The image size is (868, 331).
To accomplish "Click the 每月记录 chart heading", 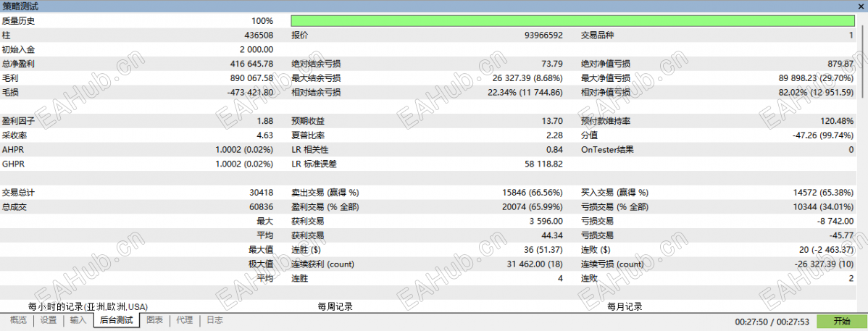I will pos(625,306).
